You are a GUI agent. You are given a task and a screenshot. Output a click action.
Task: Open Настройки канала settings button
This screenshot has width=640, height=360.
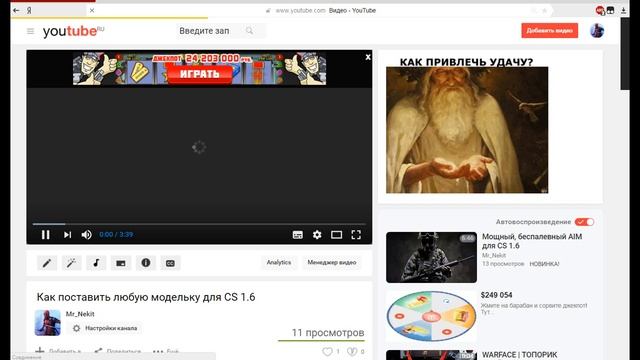click(x=105, y=328)
